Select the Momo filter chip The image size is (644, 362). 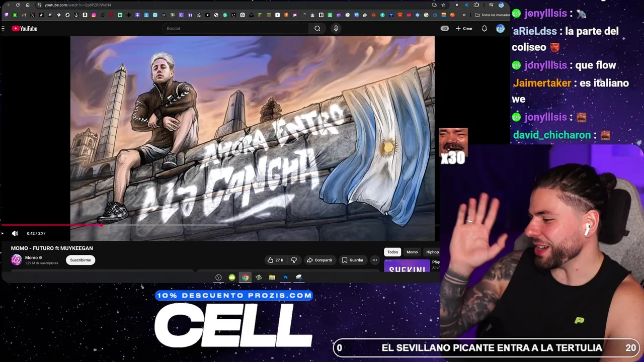coord(412,252)
